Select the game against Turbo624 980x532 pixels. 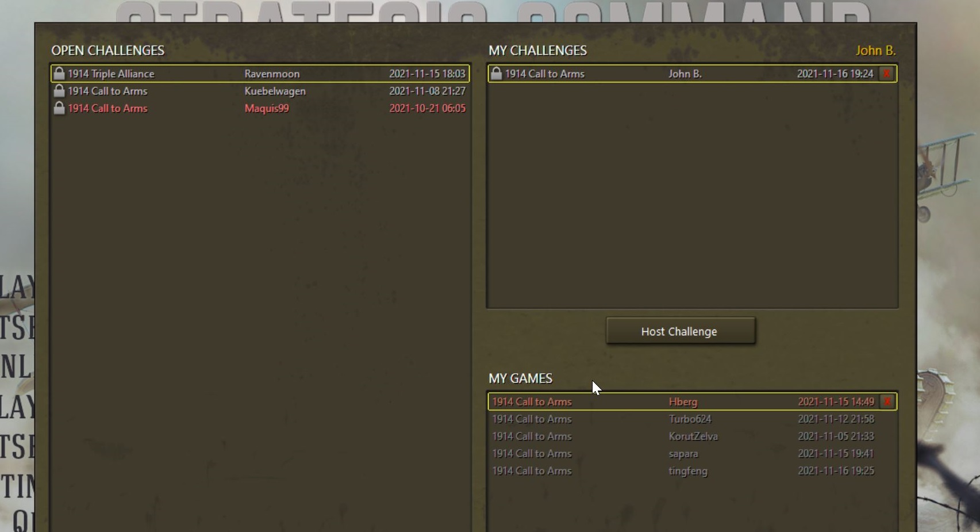tap(692, 419)
